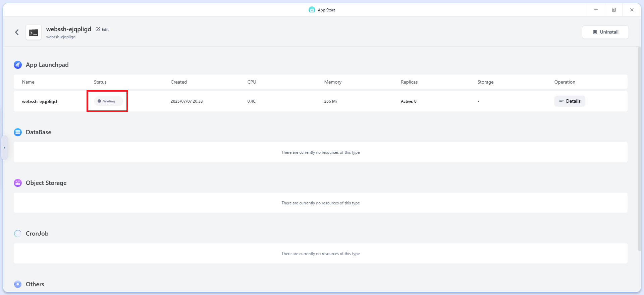Screen dimensions: 644x295
Task: Click the App Launchpad rocket icon
Action: click(x=18, y=65)
